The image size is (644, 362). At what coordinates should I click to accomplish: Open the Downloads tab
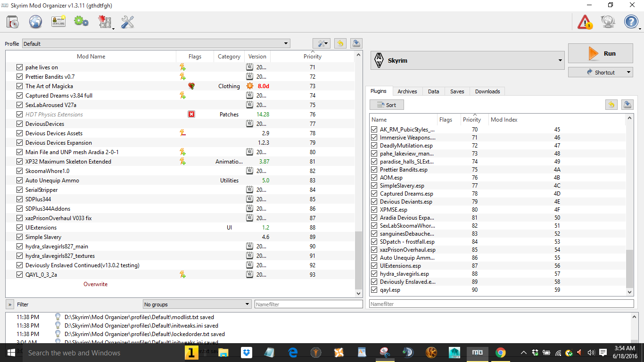pyautogui.click(x=487, y=91)
